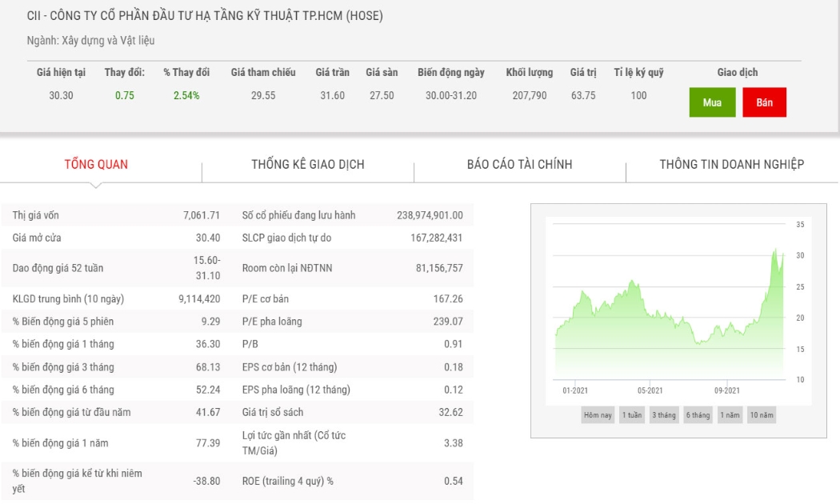Select 1 năm chart range
840x504 pixels.
[x=730, y=415]
